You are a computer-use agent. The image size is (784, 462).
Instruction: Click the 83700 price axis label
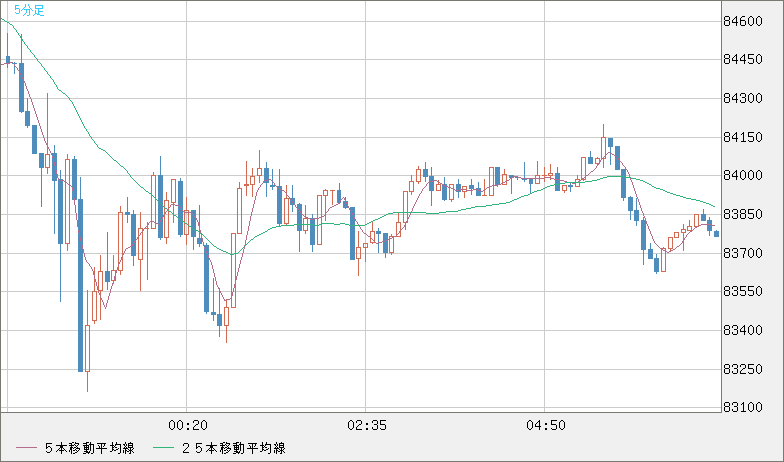[x=743, y=253]
